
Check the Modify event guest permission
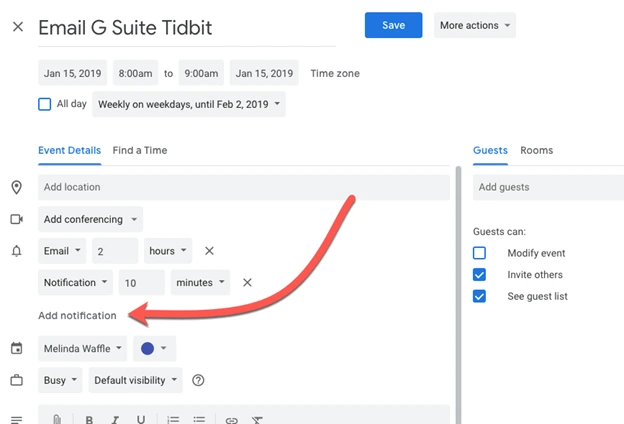coord(479,253)
